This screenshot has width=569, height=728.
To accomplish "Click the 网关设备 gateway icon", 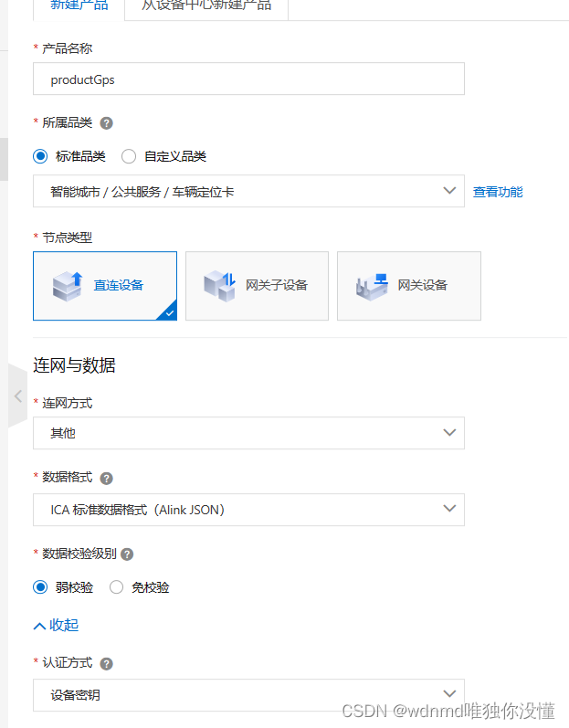I will pyautogui.click(x=373, y=287).
